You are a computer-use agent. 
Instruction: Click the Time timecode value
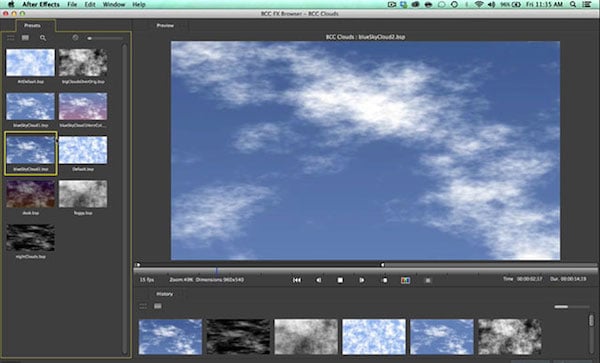[x=530, y=279]
